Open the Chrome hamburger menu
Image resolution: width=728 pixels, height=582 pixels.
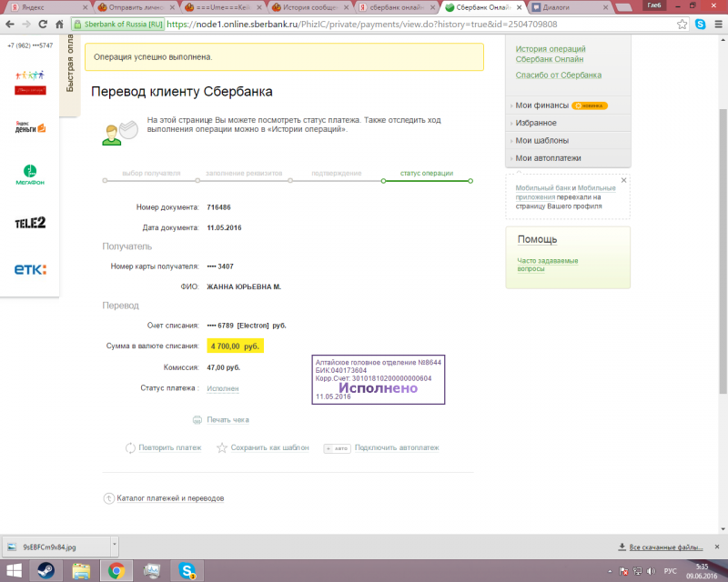pos(718,25)
